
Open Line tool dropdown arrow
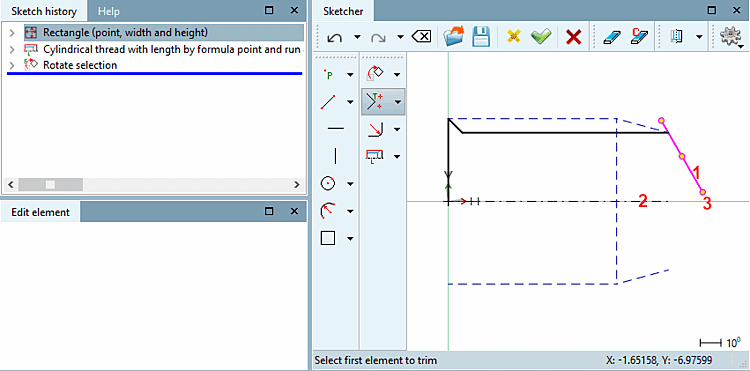(350, 102)
